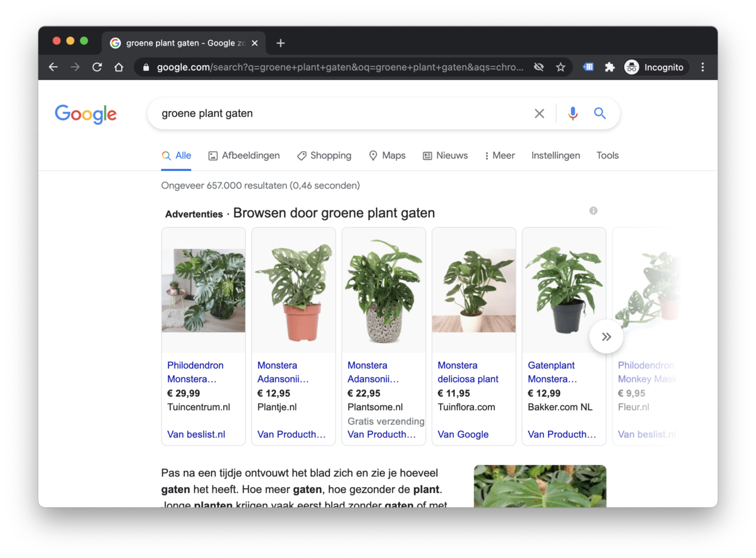The height and width of the screenshot is (558, 756).
Task: Switch to the Shopping tab
Action: pyautogui.click(x=324, y=155)
